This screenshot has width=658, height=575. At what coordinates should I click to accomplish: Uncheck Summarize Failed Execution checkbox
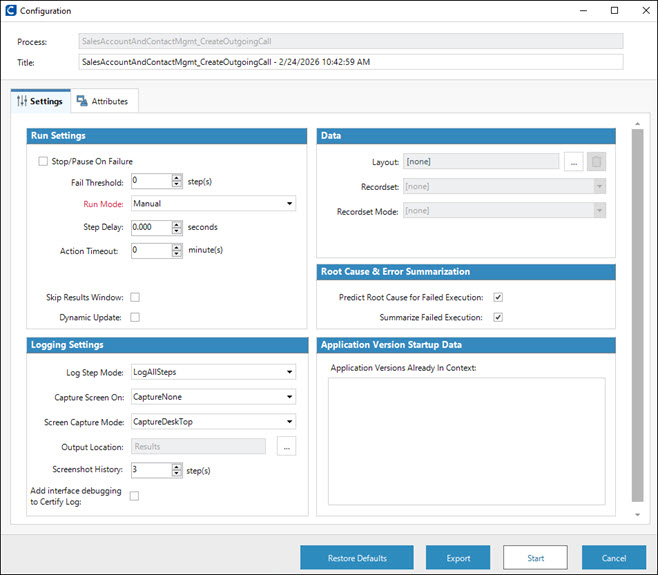click(498, 318)
